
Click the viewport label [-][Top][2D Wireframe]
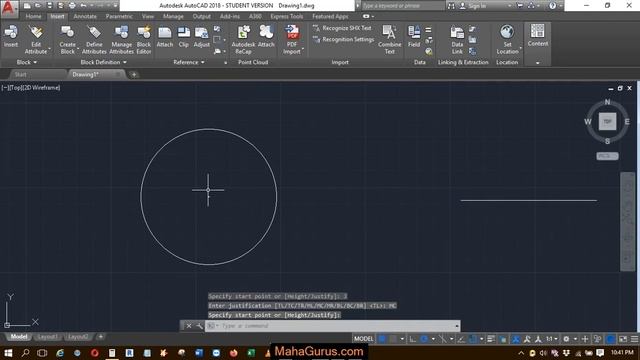31,87
